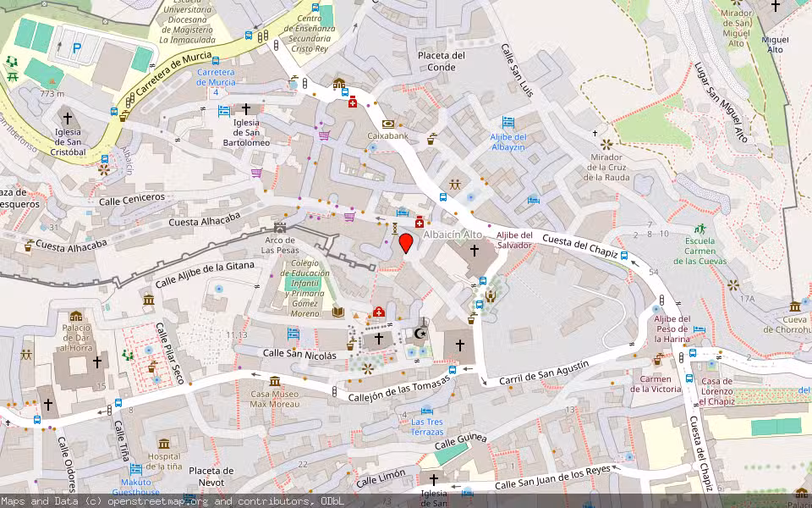
Task: Select the Caixabank bank icon
Action: 388,124
